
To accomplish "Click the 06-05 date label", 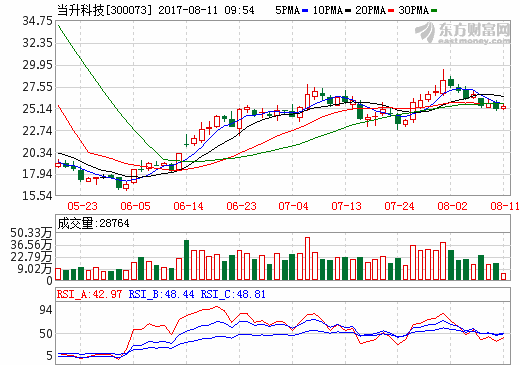I will coord(135,206).
